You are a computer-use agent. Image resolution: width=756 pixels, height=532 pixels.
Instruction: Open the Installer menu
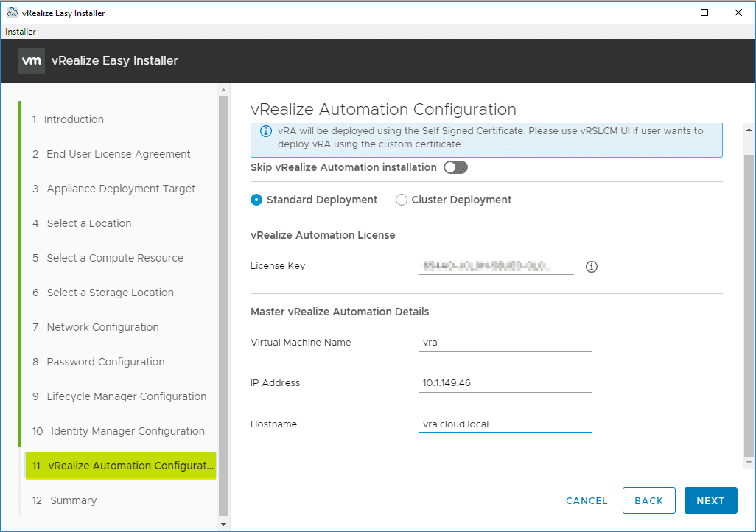click(21, 32)
